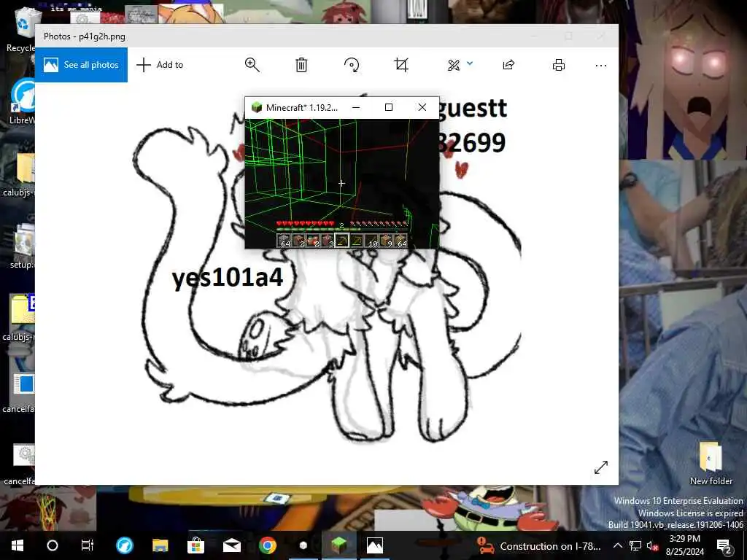Switch to Minecraft via taskbar icon
Image resolution: width=747 pixels, height=560 pixels.
coord(338,545)
